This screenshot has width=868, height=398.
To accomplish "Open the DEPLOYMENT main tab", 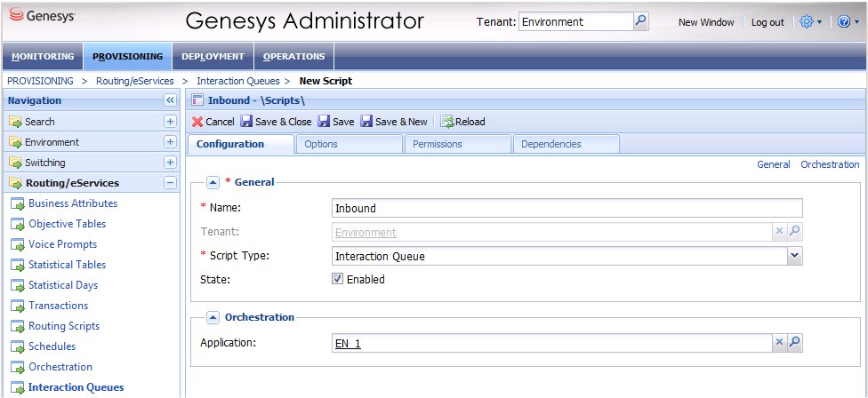I will tap(213, 57).
